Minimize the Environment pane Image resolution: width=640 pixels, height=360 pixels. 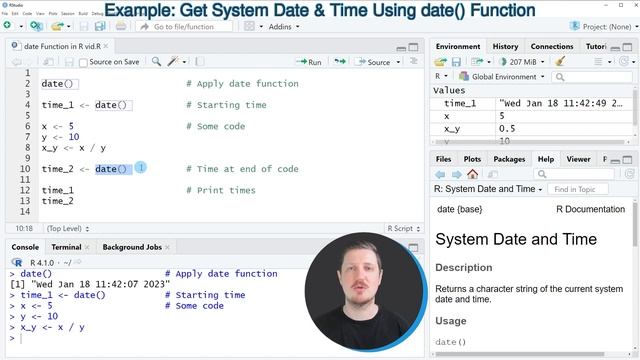[x=615, y=48]
